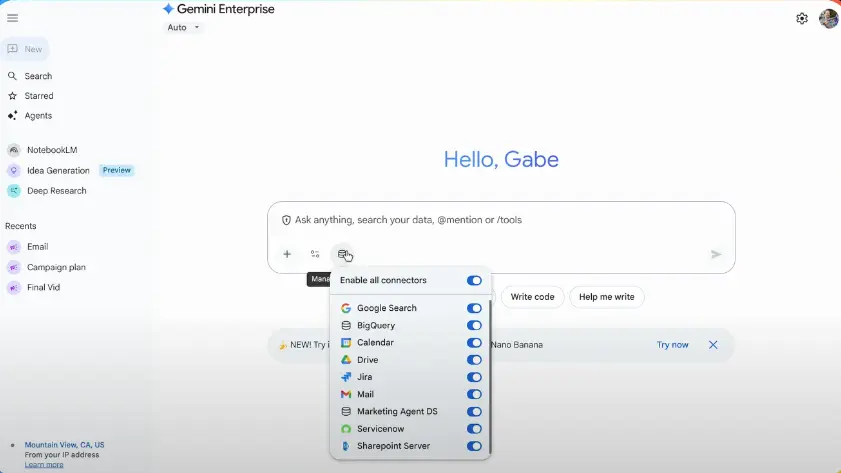Click the Gmail M icon

(x=346, y=394)
